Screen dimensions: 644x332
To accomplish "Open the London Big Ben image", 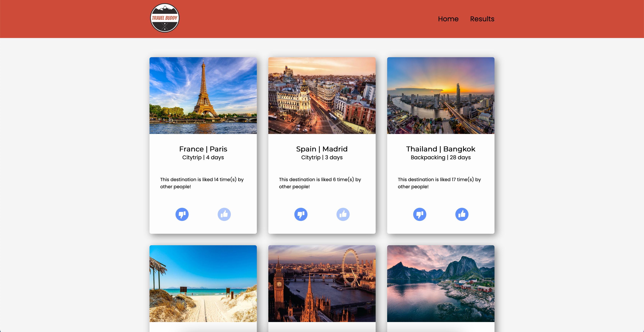I will coord(322,283).
